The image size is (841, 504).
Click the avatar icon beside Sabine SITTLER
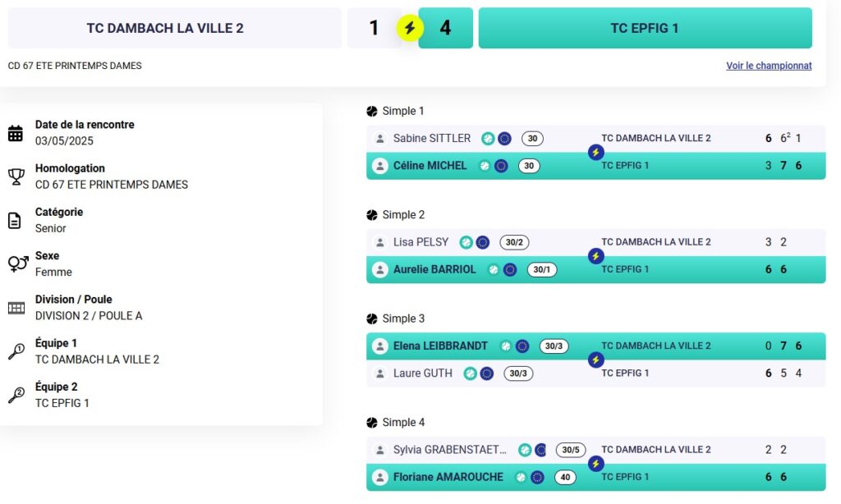379,139
